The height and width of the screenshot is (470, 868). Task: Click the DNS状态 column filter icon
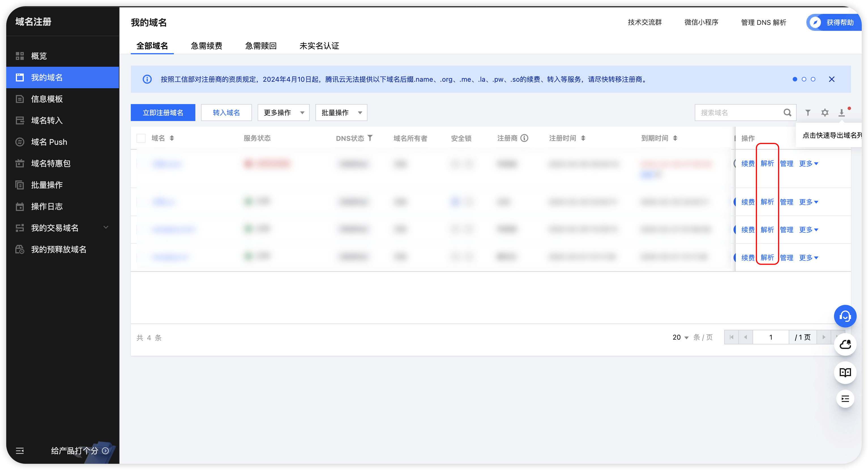[370, 138]
